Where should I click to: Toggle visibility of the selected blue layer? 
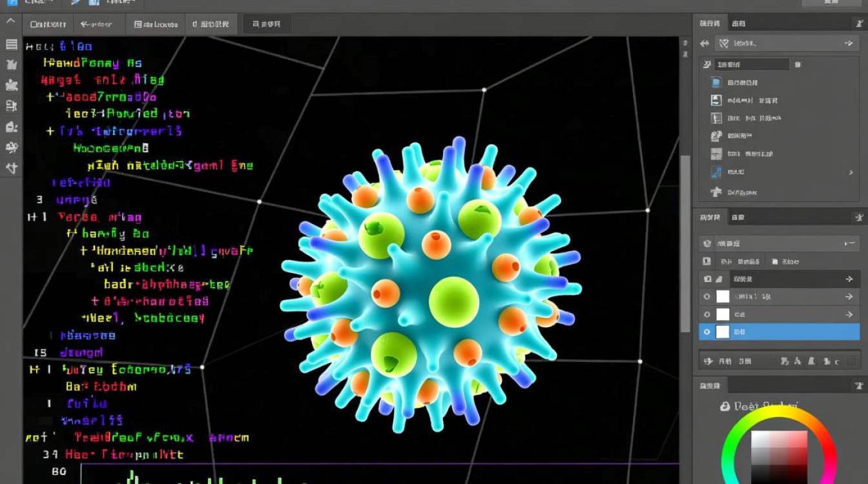707,332
